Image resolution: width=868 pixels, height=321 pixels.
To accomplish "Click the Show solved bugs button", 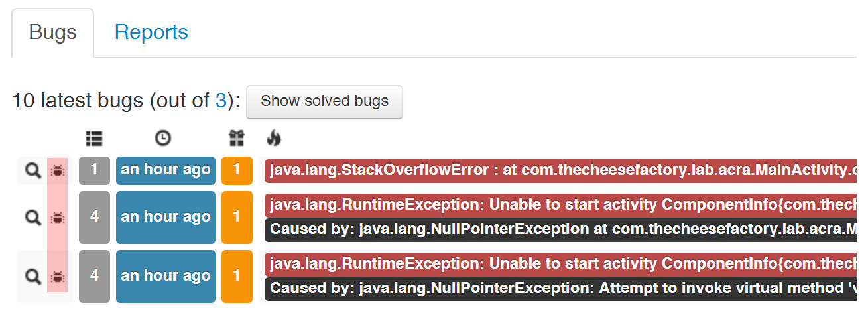I will click(x=324, y=101).
